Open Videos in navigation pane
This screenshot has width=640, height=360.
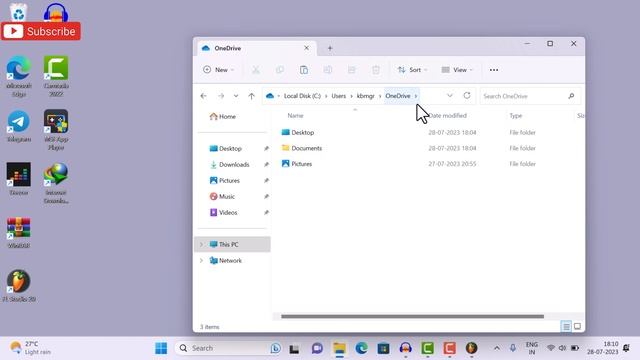tap(223, 212)
